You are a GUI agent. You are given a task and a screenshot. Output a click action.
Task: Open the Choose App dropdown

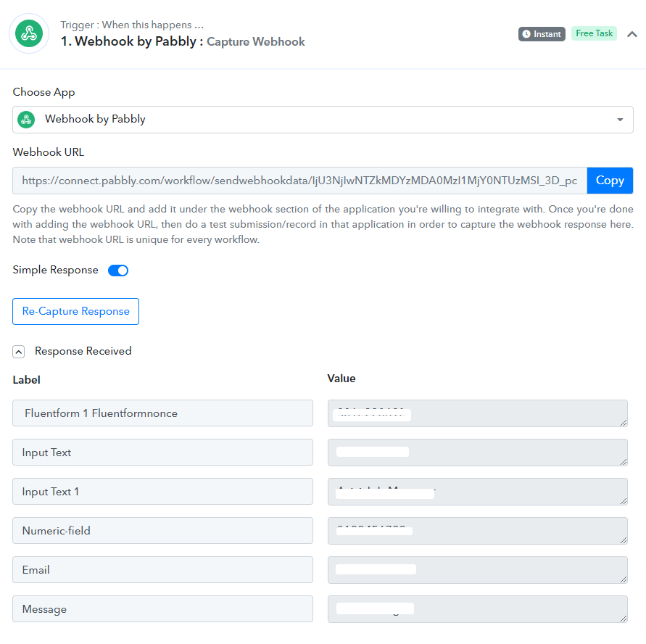click(x=323, y=120)
